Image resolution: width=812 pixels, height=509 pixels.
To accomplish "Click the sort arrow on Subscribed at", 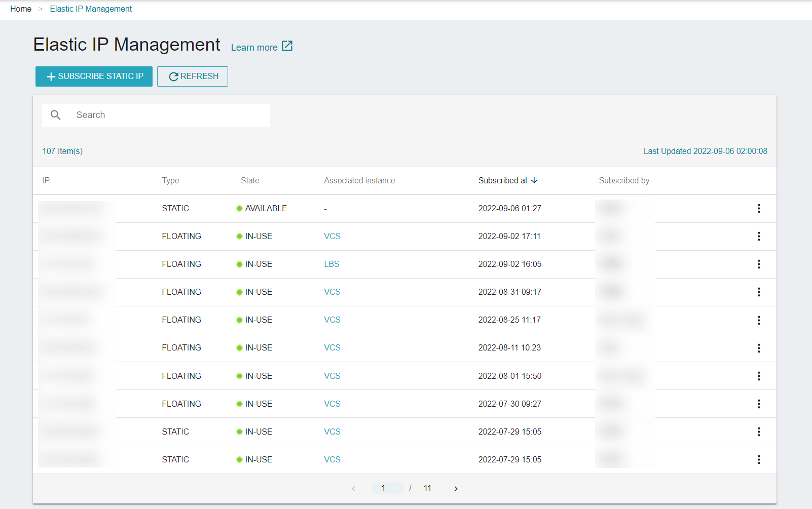I will [534, 180].
